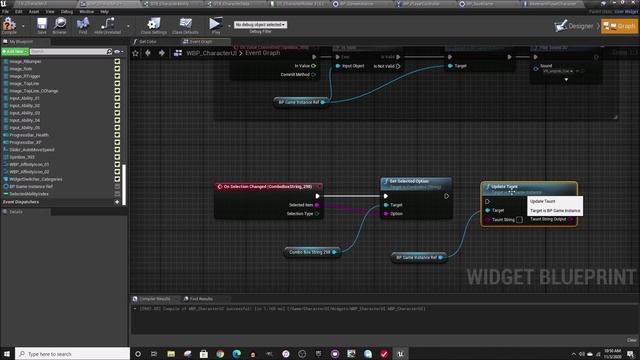This screenshot has width=640, height=360.
Task: Toggle visibility checkbox for Slider_AutoMoveSpeed
Action: point(117,150)
